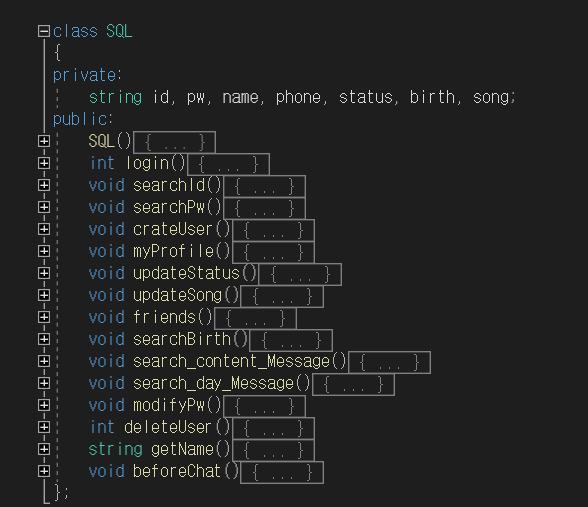Expand the updateStatus() function fold
Image resolution: width=588 pixels, height=507 pixels.
tap(44, 273)
